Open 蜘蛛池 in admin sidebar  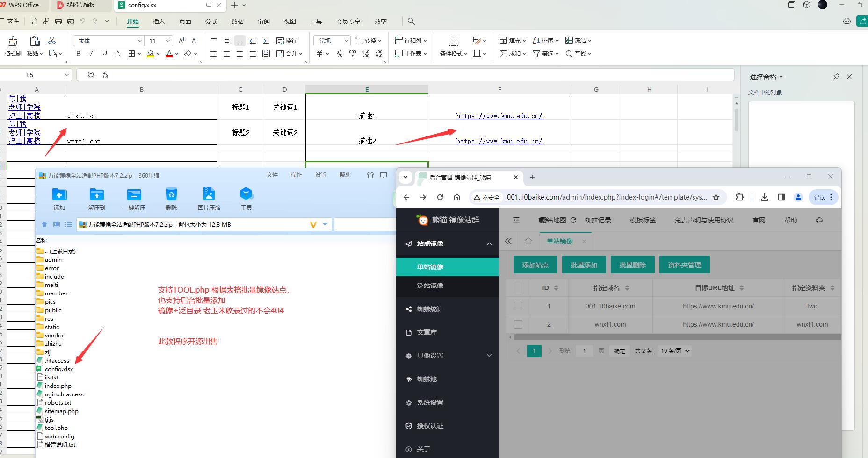coord(448,379)
